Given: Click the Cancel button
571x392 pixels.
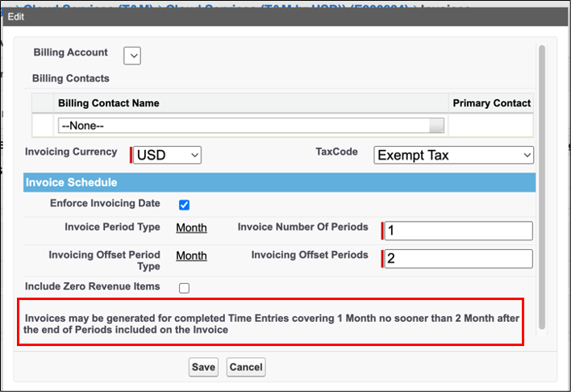Looking at the screenshot, I should pyautogui.click(x=246, y=367).
